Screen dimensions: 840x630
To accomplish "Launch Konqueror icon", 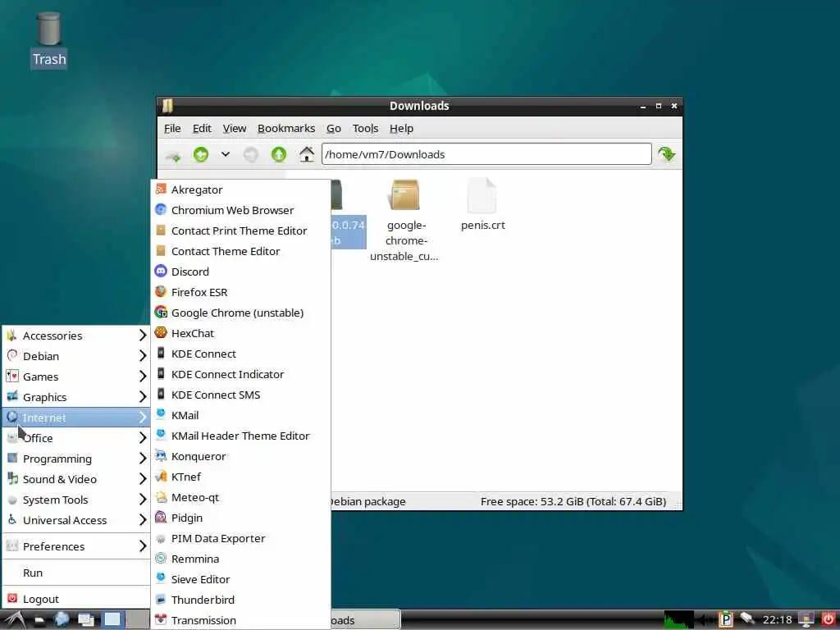I will point(161,456).
